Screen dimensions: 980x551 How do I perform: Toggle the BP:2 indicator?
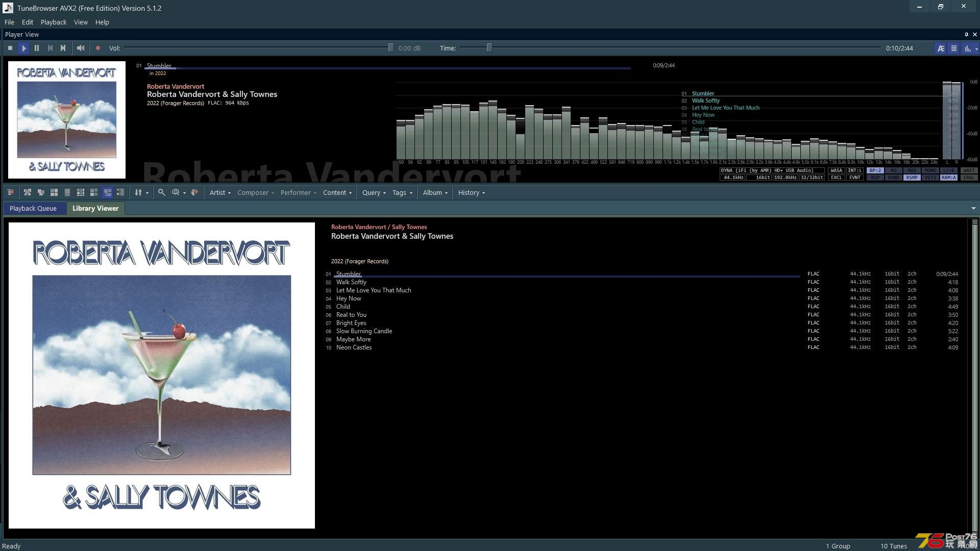pyautogui.click(x=875, y=170)
